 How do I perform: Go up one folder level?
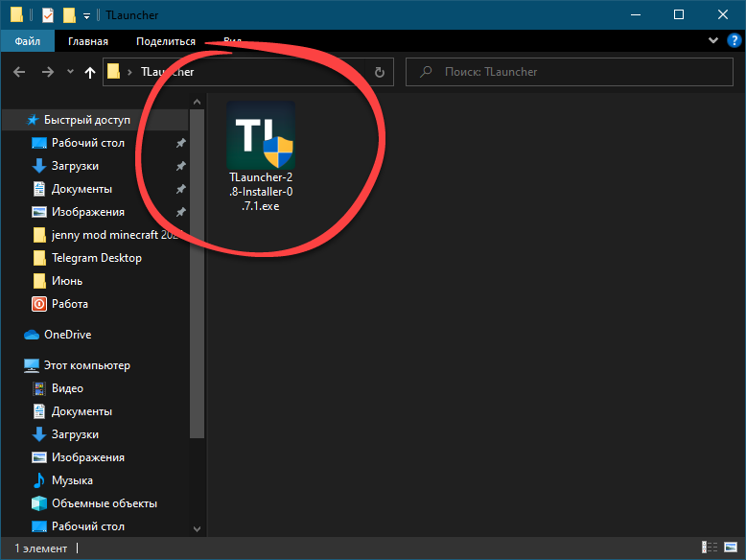pyautogui.click(x=90, y=72)
